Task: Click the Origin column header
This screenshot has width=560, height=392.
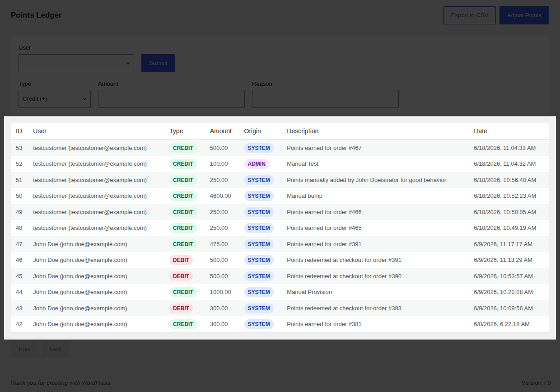Action: (252, 131)
